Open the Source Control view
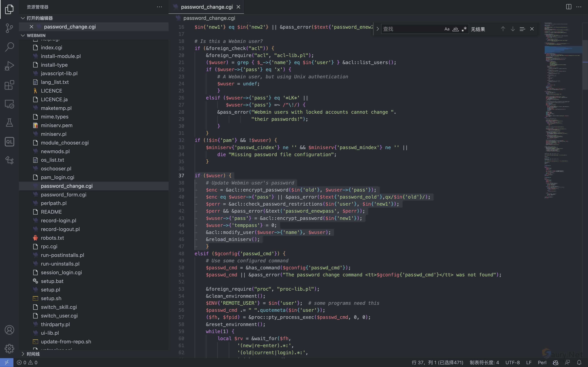 [9, 28]
